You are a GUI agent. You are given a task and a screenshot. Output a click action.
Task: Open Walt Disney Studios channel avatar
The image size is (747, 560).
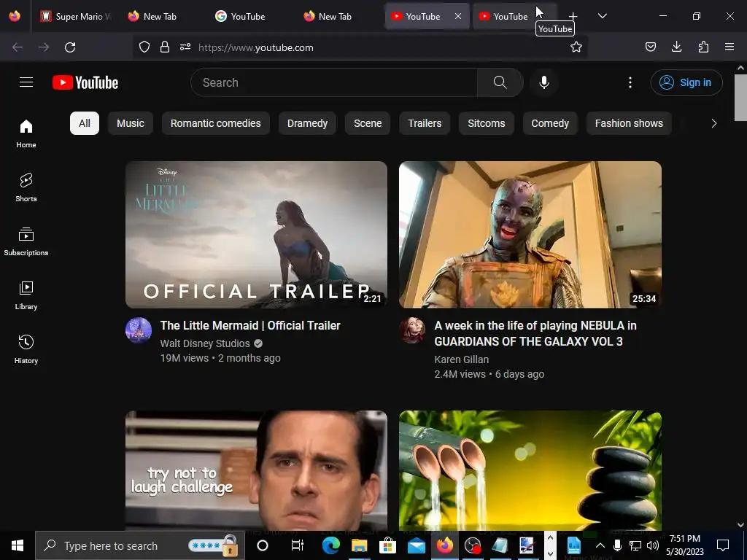coord(139,330)
